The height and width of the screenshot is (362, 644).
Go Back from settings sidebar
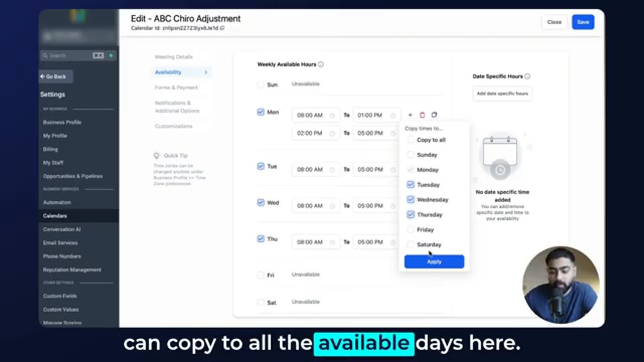pos(55,76)
